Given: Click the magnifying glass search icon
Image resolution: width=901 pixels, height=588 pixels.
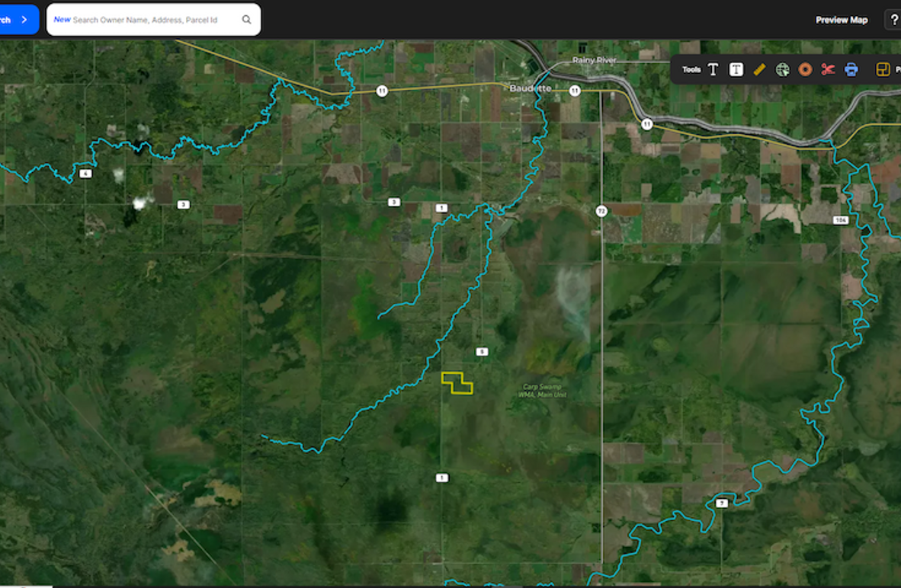Looking at the screenshot, I should click(246, 20).
